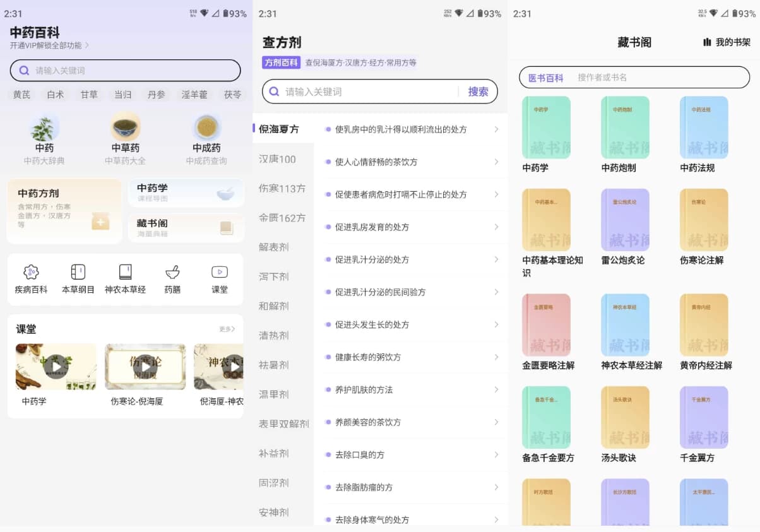Image resolution: width=760 pixels, height=532 pixels.
Task: Tap the 搜索 search button
Action: point(478,92)
